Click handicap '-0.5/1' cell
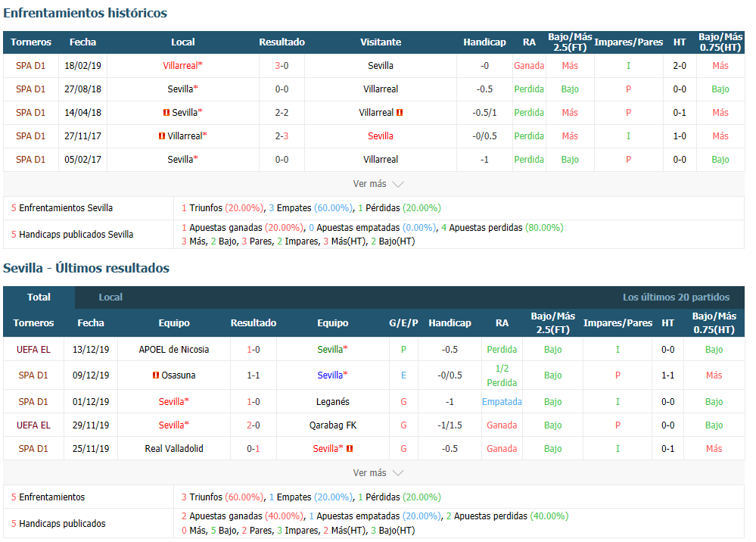The height and width of the screenshot is (542, 756). [x=484, y=112]
